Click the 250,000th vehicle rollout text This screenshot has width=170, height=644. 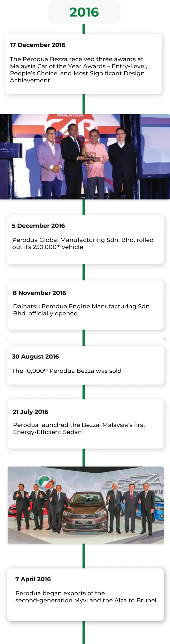(83, 243)
